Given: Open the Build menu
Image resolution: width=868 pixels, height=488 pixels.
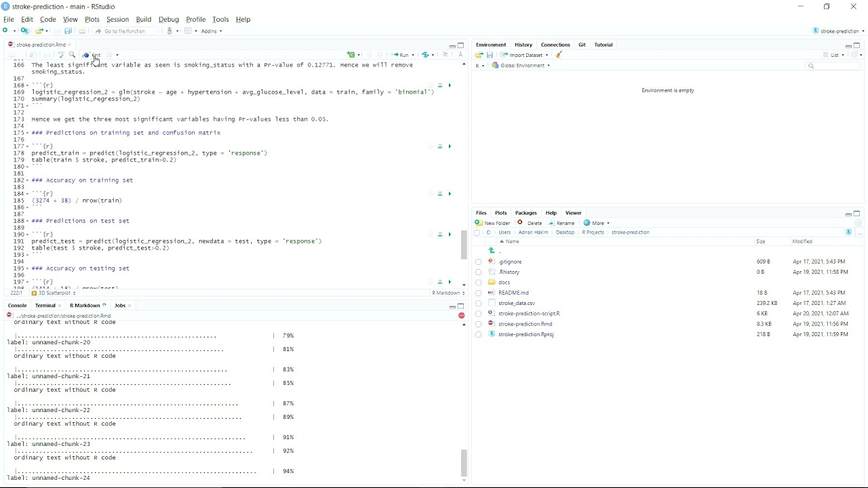Looking at the screenshot, I should pyautogui.click(x=144, y=20).
